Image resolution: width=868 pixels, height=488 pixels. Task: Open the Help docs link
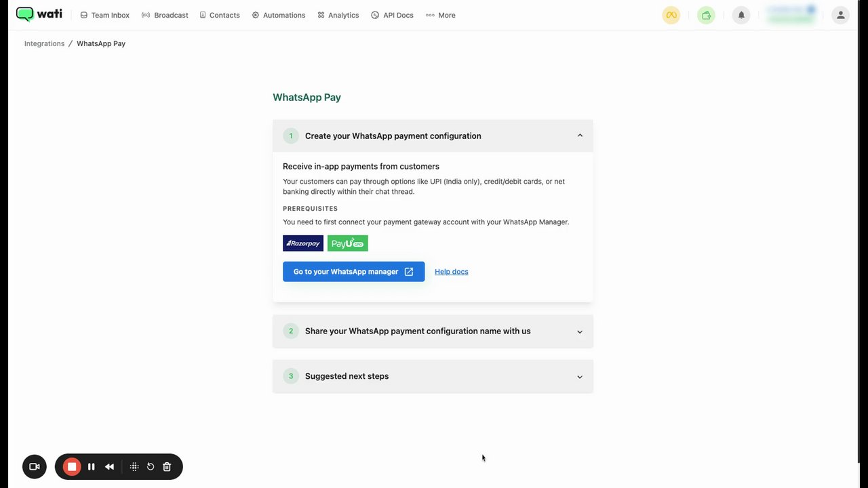pos(451,272)
